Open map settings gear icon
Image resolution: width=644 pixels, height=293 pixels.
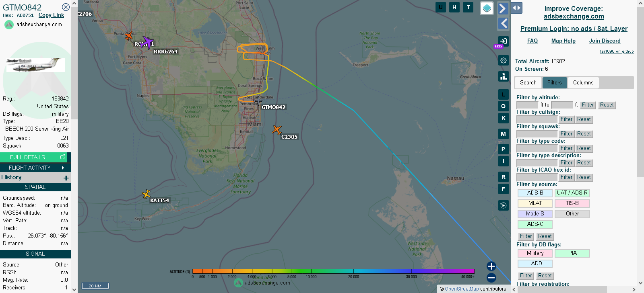coord(504,60)
